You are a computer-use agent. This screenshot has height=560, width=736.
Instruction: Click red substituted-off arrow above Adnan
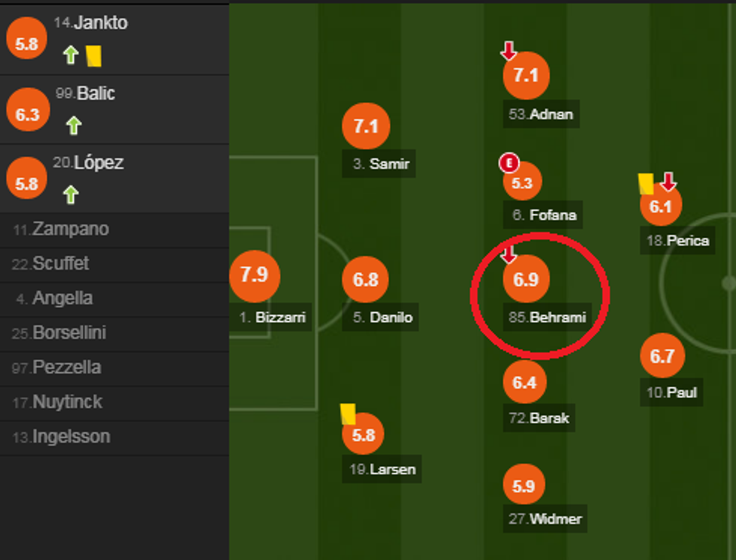tap(509, 51)
